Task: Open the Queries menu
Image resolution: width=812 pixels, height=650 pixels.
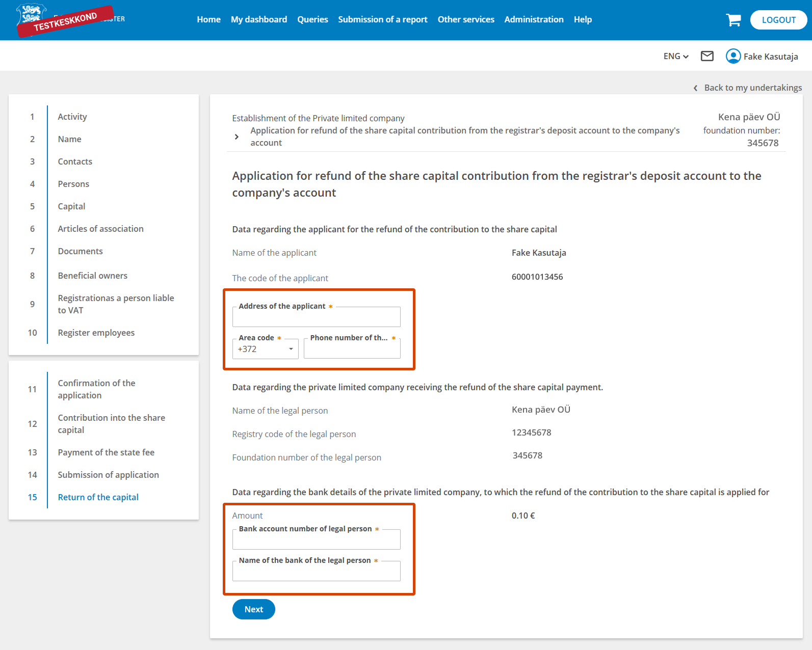Action: 312,19
